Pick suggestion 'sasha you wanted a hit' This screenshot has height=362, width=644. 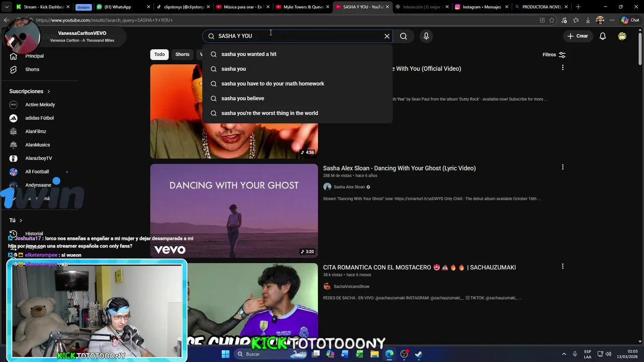pos(297,54)
